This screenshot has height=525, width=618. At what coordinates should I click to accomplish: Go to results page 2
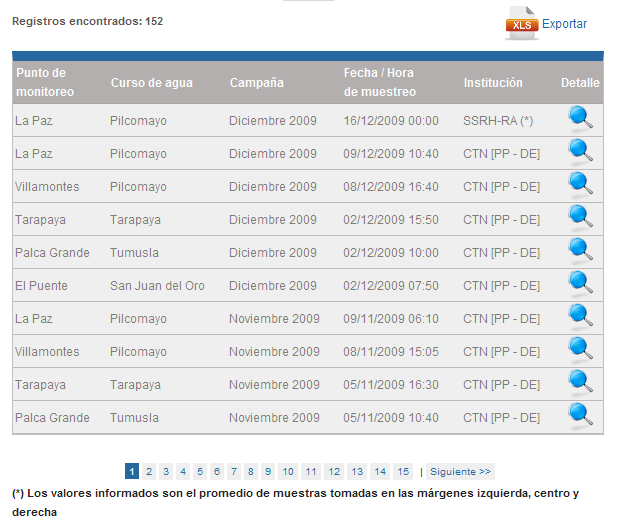tap(149, 471)
